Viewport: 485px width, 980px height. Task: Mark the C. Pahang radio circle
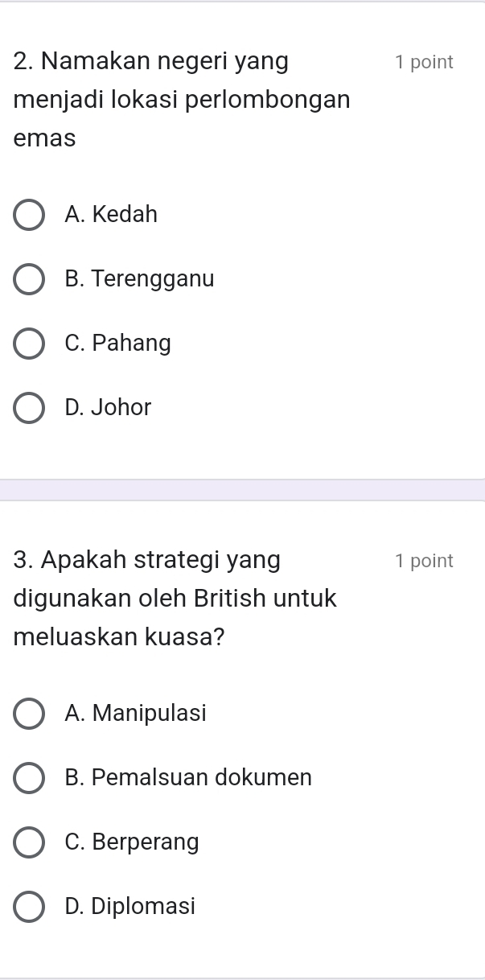pyautogui.click(x=30, y=344)
